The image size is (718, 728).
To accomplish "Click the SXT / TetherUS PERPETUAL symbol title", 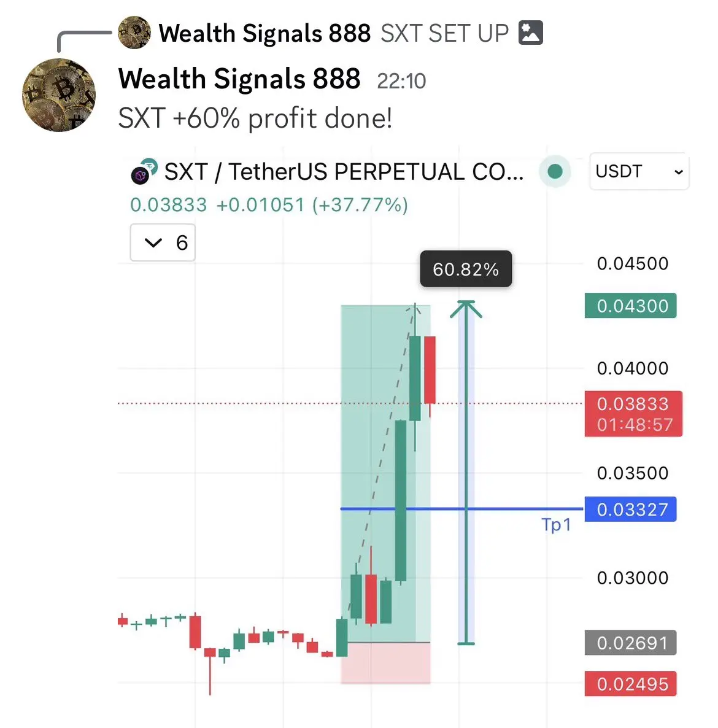I will point(344,172).
